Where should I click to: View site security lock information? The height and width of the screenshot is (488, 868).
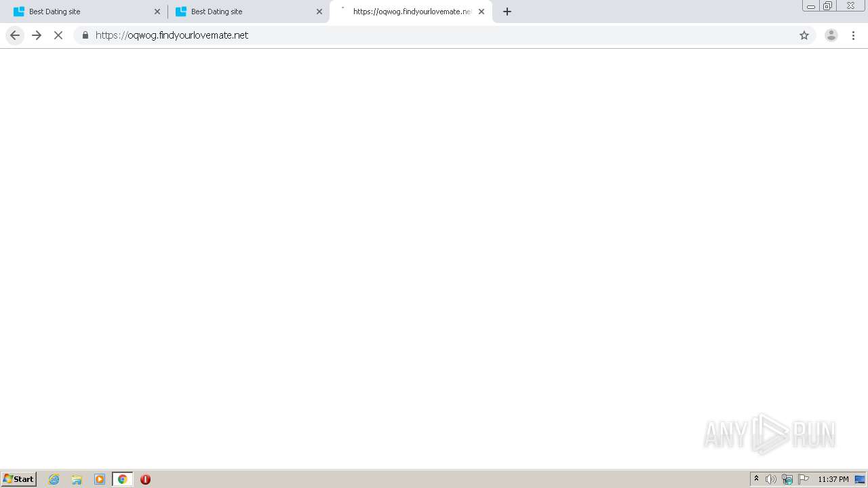click(85, 35)
